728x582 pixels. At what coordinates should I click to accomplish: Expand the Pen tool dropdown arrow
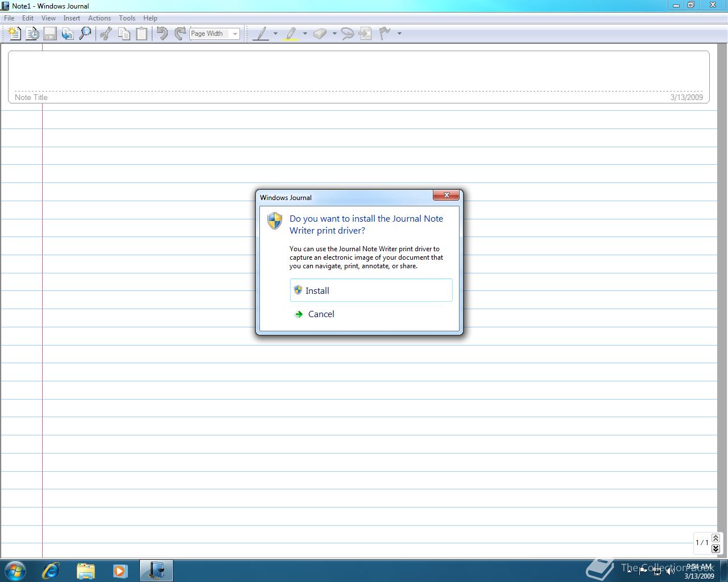275,34
